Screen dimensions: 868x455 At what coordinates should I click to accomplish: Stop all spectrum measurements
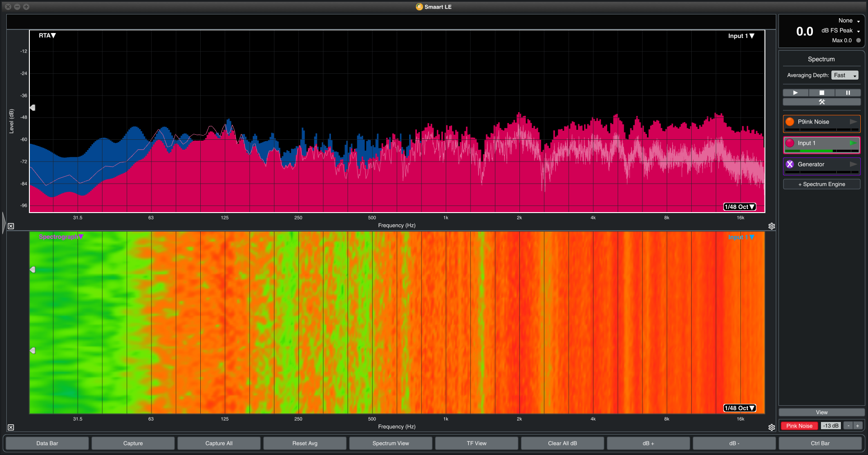click(x=821, y=93)
